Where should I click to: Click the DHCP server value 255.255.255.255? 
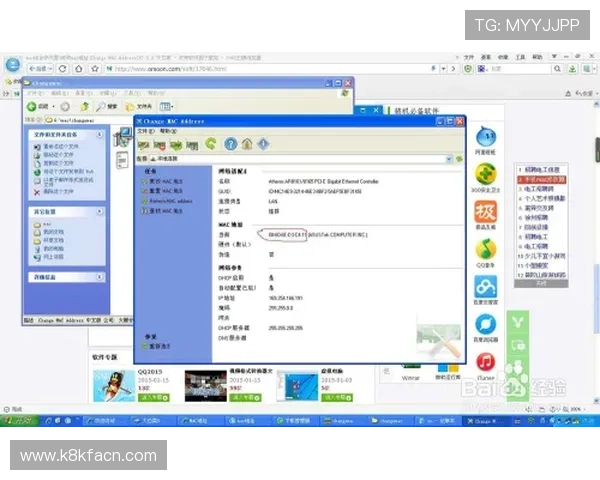click(x=285, y=328)
